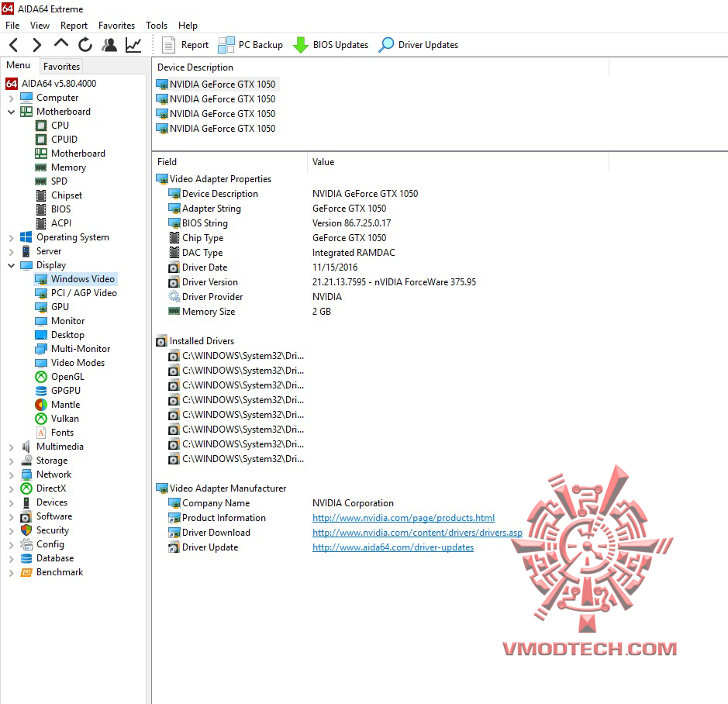Collapse the Display tree node

[x=11, y=266]
